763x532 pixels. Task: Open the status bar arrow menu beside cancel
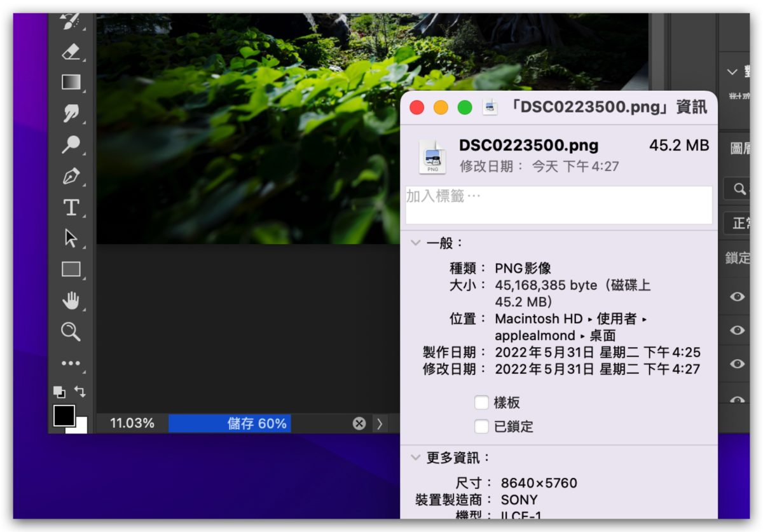[380, 423]
